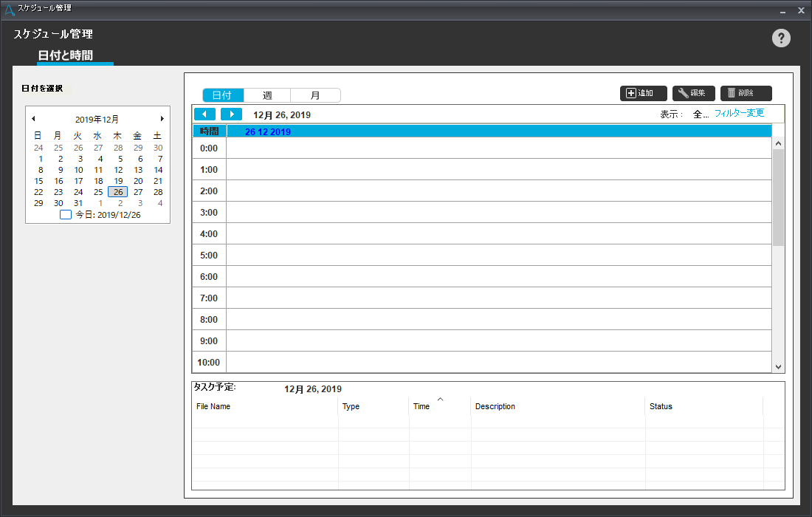Select December 25 in the calendar
The height and width of the screenshot is (517, 812).
tap(98, 192)
